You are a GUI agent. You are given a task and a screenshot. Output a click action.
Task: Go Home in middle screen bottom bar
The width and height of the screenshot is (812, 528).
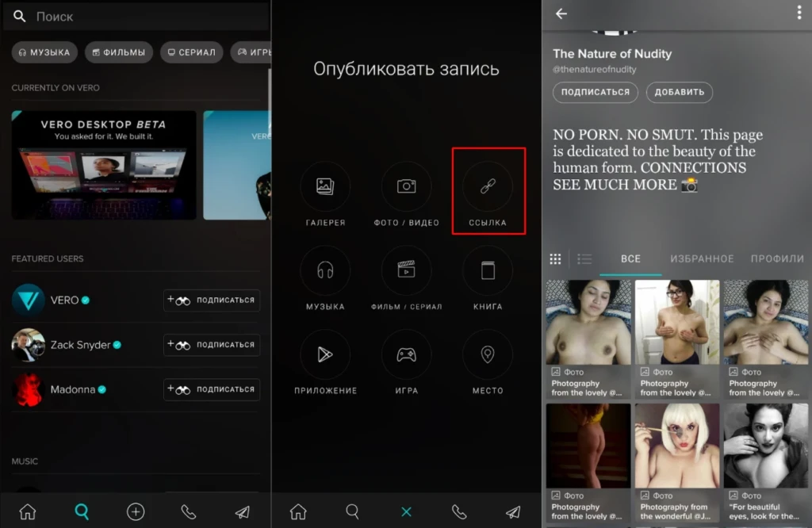[x=298, y=512]
